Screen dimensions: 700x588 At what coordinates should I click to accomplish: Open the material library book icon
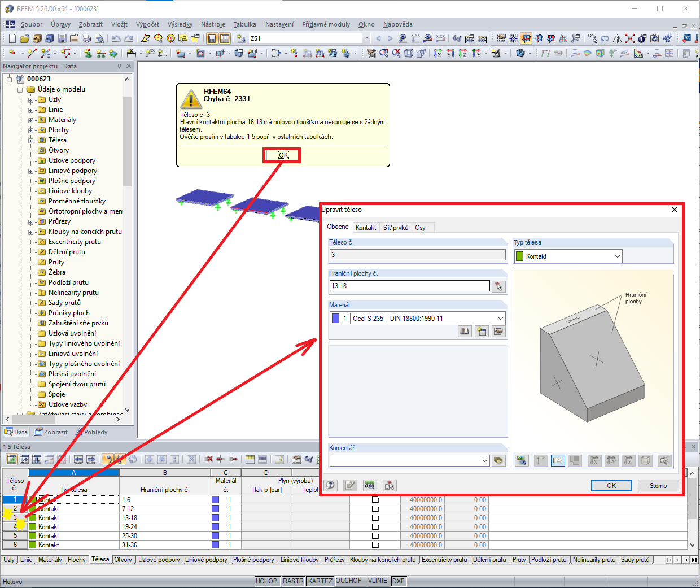(465, 332)
